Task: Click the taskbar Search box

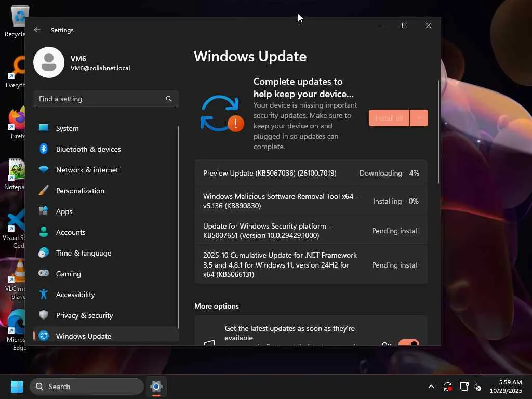Action: click(x=87, y=387)
